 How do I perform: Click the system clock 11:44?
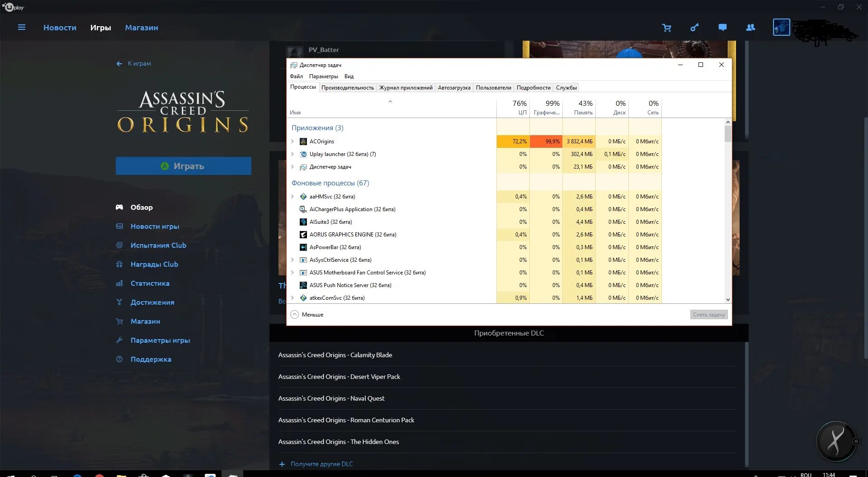(x=829, y=474)
